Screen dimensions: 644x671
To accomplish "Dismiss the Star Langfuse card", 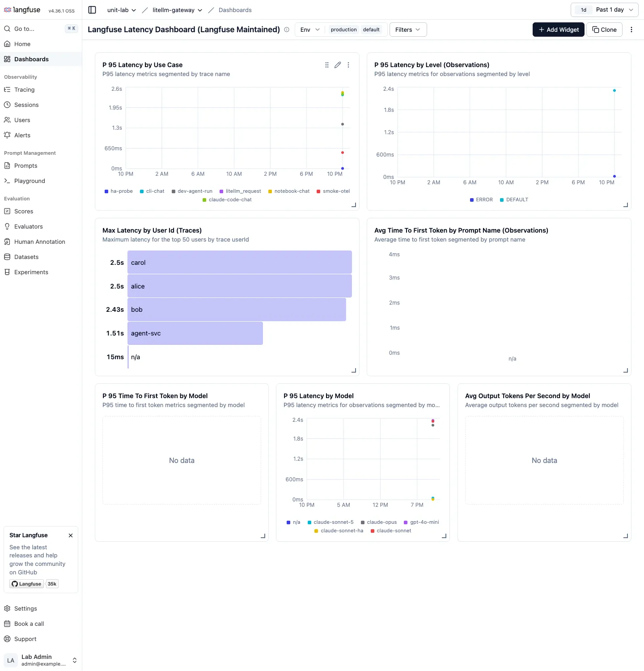I will 71,535.
